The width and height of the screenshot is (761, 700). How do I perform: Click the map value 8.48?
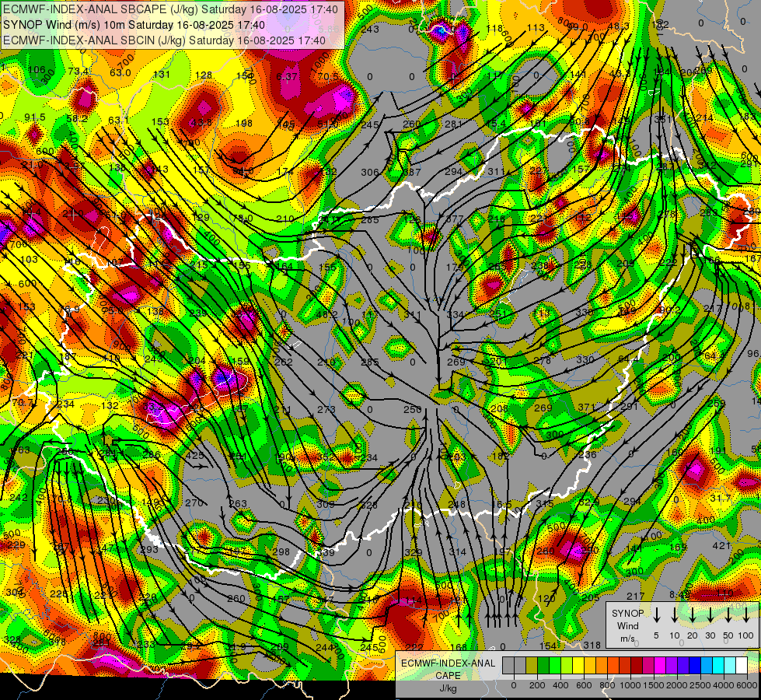click(x=680, y=594)
